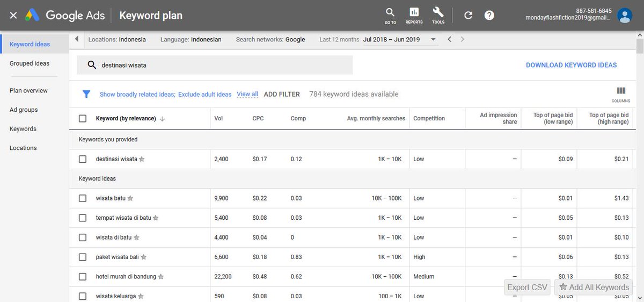Sort by Avg. monthly searches column
This screenshot has height=302, width=644.
click(x=376, y=119)
